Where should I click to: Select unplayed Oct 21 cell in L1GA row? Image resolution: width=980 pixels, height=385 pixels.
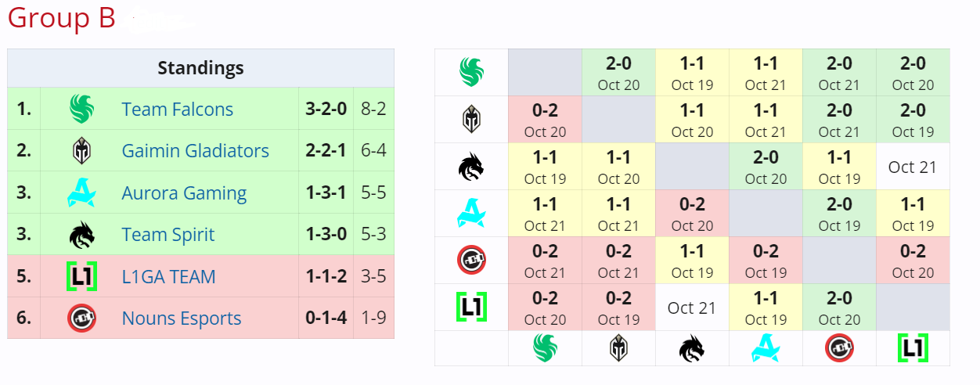[x=692, y=308]
